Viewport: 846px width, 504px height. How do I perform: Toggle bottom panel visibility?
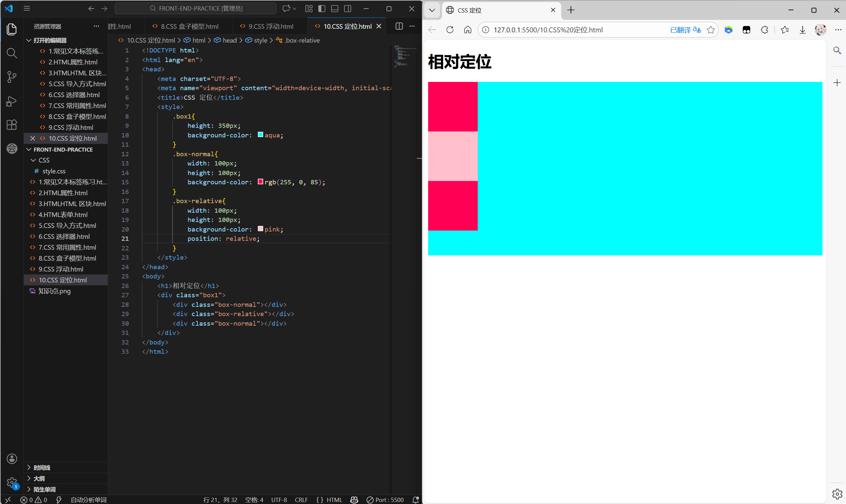pos(335,9)
